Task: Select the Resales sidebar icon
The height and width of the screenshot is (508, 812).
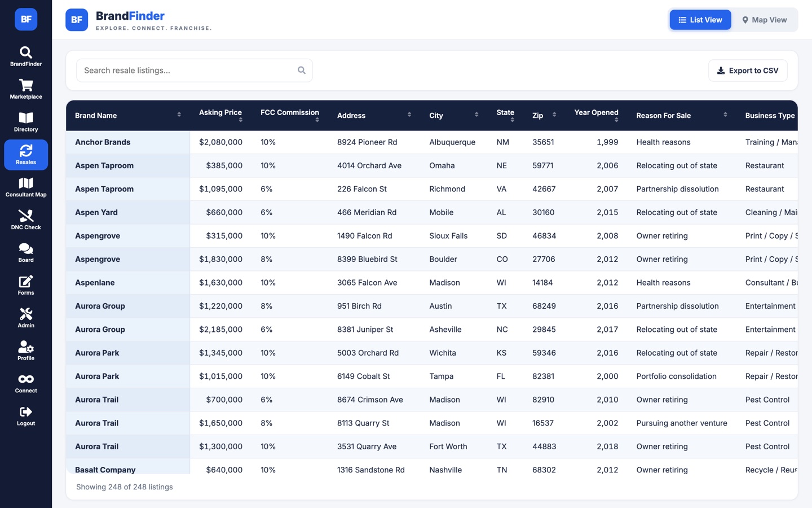Action: click(x=26, y=155)
